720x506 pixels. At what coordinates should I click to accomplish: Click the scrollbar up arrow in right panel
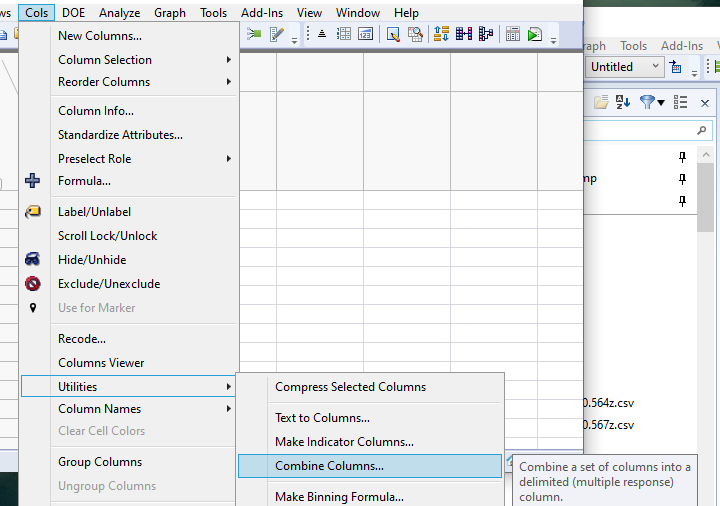point(706,155)
